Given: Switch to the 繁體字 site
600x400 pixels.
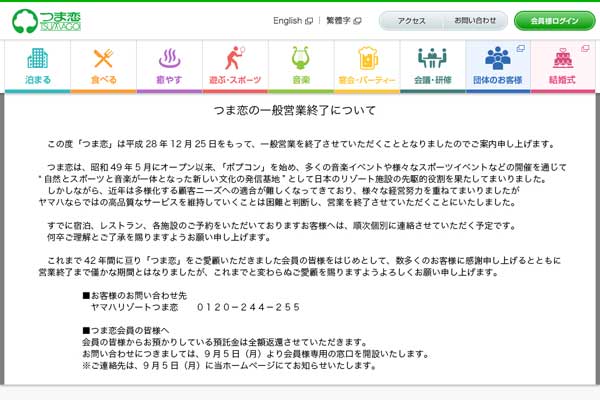Looking at the screenshot, I should (338, 21).
